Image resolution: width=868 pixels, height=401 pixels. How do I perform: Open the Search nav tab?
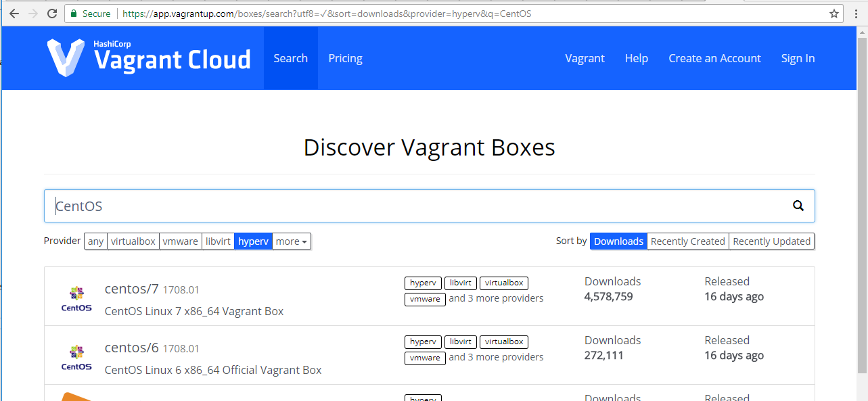point(291,58)
